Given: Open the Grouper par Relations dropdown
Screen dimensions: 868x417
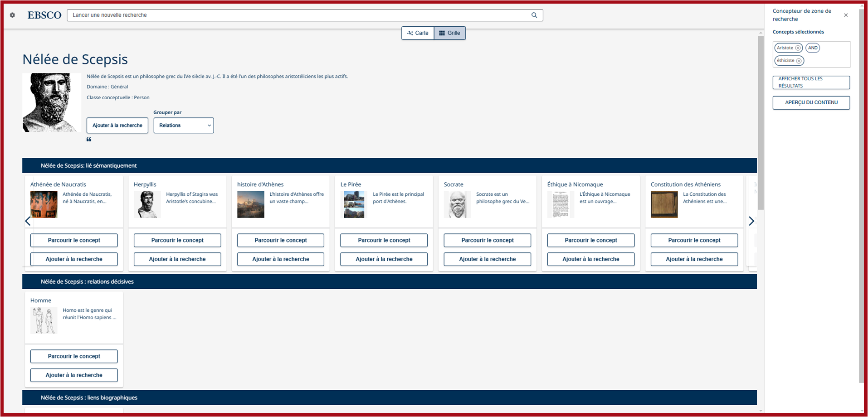Looking at the screenshot, I should tap(184, 126).
